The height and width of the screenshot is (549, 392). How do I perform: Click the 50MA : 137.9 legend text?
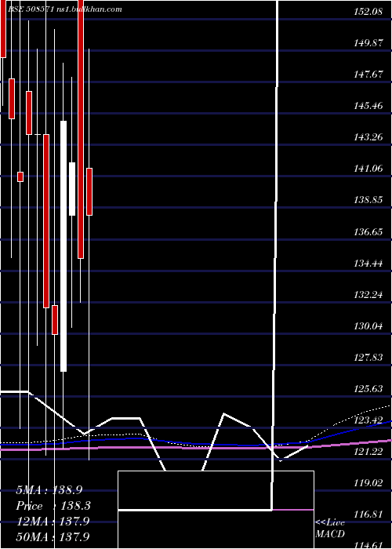coord(53,536)
